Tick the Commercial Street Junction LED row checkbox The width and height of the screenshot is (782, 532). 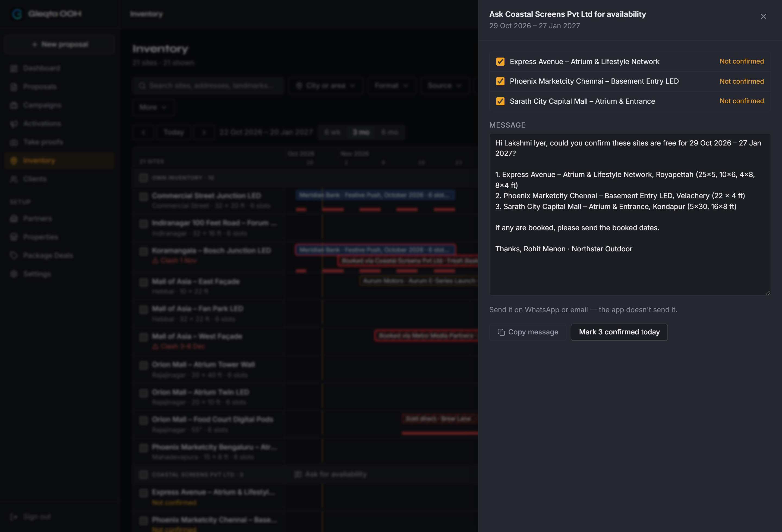[144, 197]
